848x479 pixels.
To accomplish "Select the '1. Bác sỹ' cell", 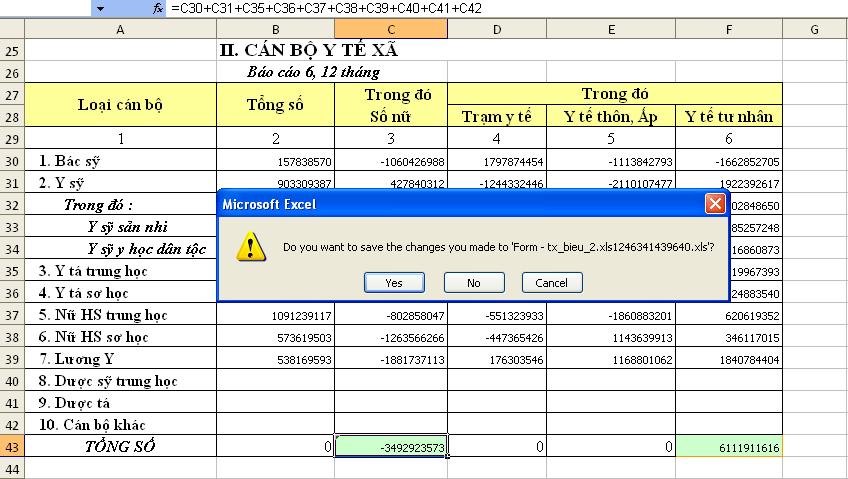I will pos(120,161).
